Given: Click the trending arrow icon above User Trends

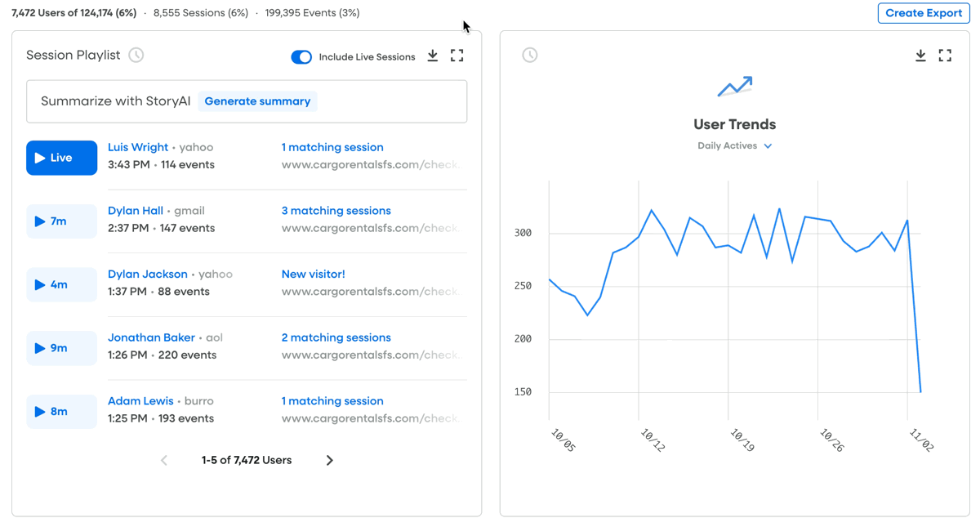Looking at the screenshot, I should (x=735, y=86).
